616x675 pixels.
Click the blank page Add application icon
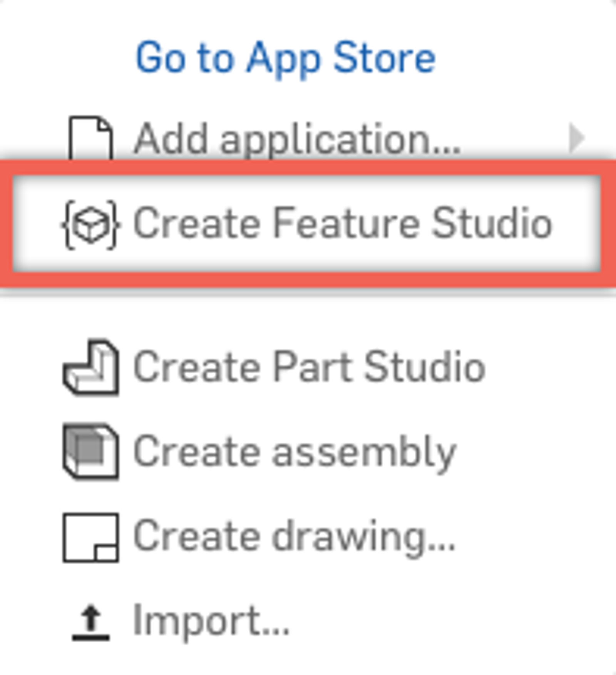pos(91,138)
